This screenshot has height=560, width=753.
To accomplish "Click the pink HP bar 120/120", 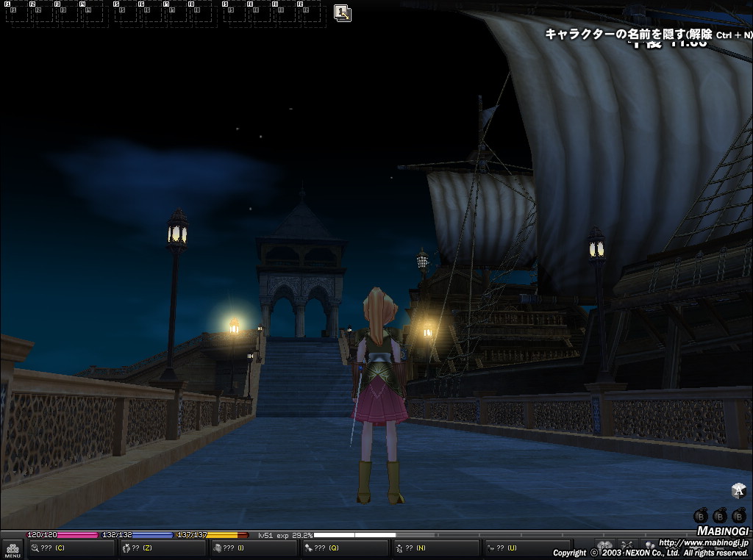I will click(63, 534).
